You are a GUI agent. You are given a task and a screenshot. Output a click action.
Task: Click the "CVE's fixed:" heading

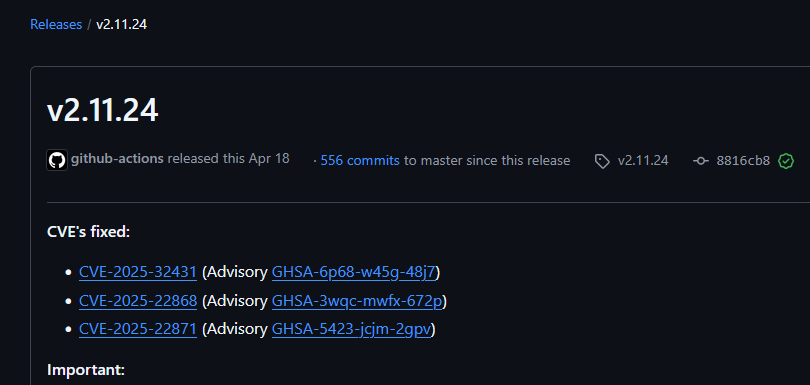[88, 232]
